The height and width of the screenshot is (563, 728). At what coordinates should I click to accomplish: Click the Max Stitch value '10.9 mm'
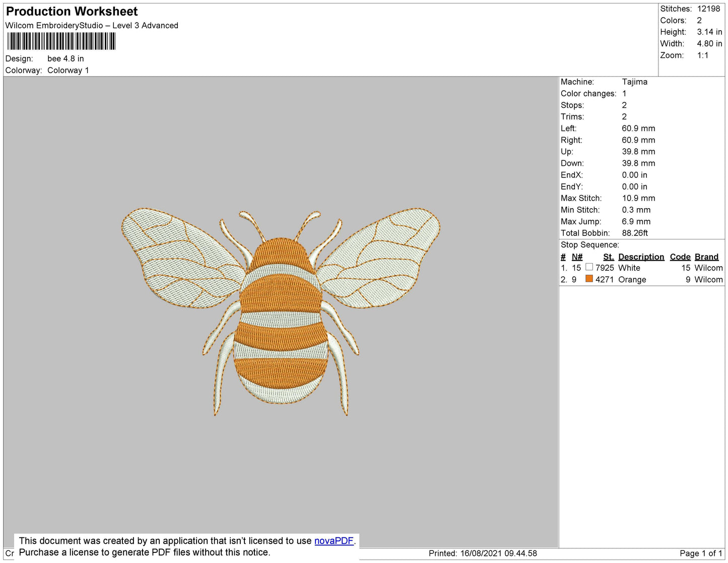[x=638, y=198]
